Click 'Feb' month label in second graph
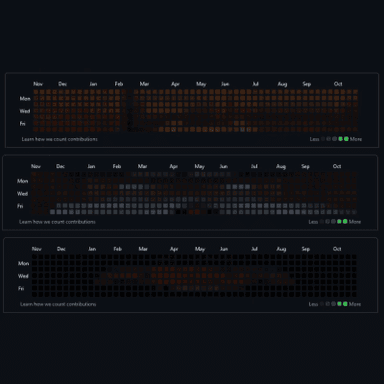Screen dimensions: 384x384 pyautogui.click(x=117, y=166)
